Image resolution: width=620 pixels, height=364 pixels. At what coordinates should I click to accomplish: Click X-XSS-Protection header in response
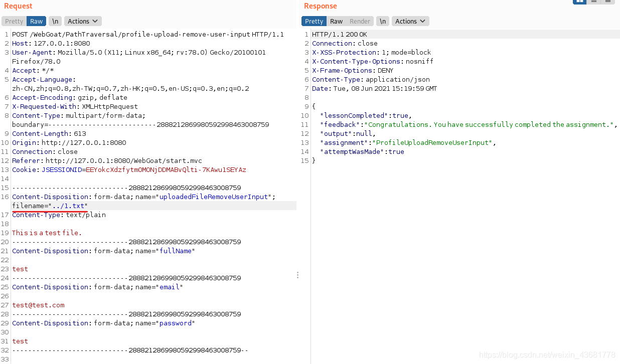372,52
